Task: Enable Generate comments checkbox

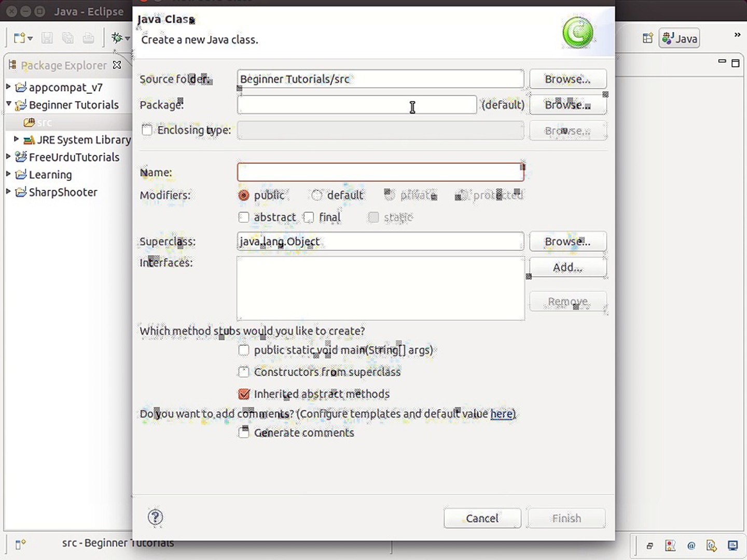Action: point(244,432)
